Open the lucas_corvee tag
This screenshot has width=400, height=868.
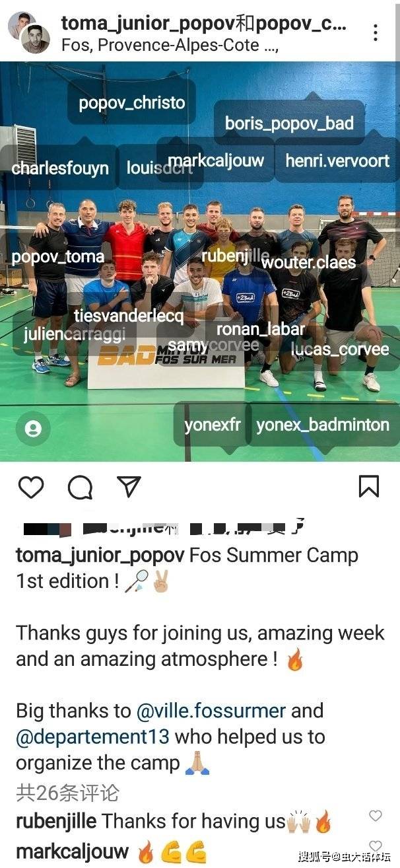pos(340,348)
